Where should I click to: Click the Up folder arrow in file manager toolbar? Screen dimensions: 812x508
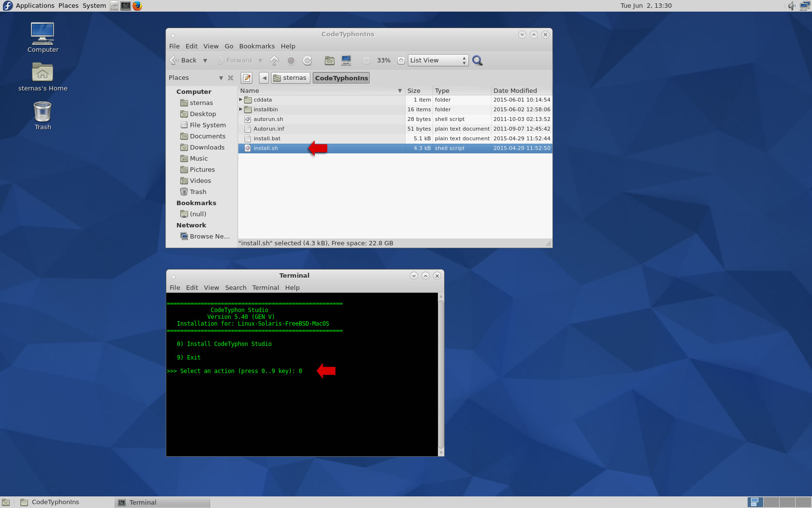coord(275,60)
